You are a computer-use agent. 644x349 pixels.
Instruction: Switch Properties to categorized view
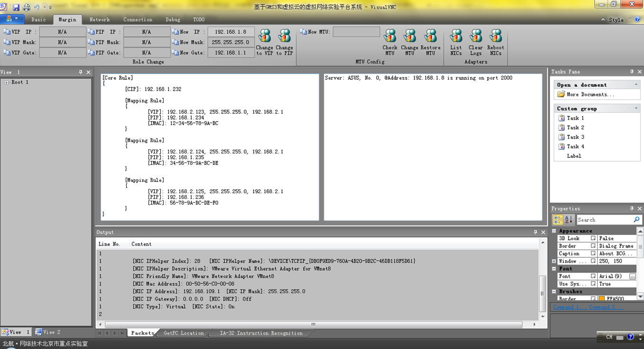pos(558,220)
